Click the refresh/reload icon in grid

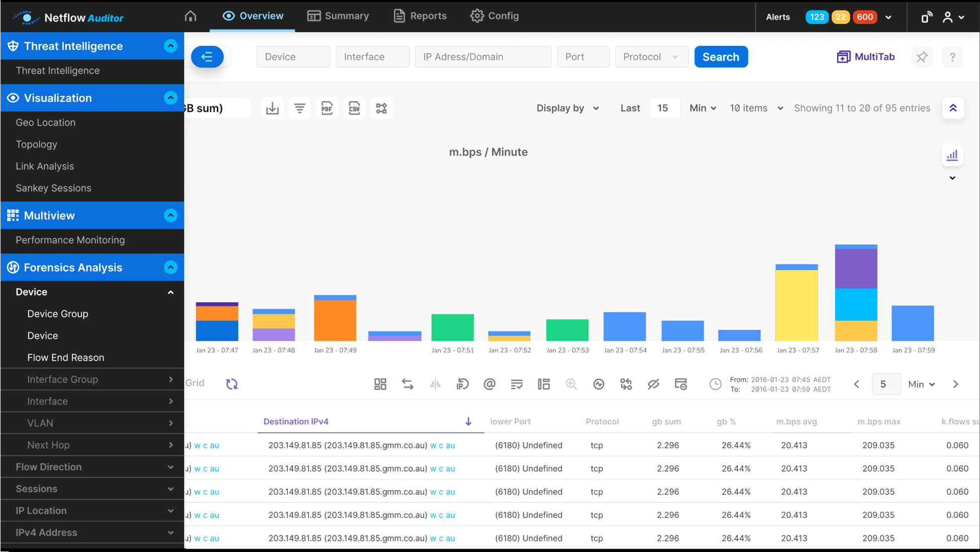(232, 384)
